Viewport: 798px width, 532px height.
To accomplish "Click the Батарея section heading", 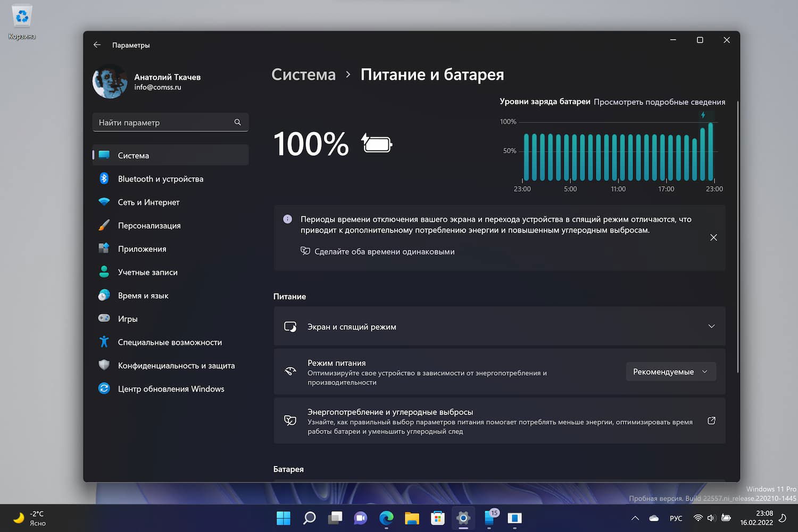I will point(288,469).
